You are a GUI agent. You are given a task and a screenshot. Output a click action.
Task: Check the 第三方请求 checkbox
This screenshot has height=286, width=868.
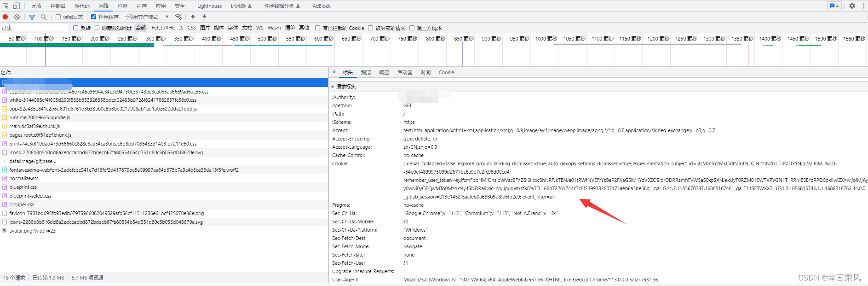click(412, 28)
